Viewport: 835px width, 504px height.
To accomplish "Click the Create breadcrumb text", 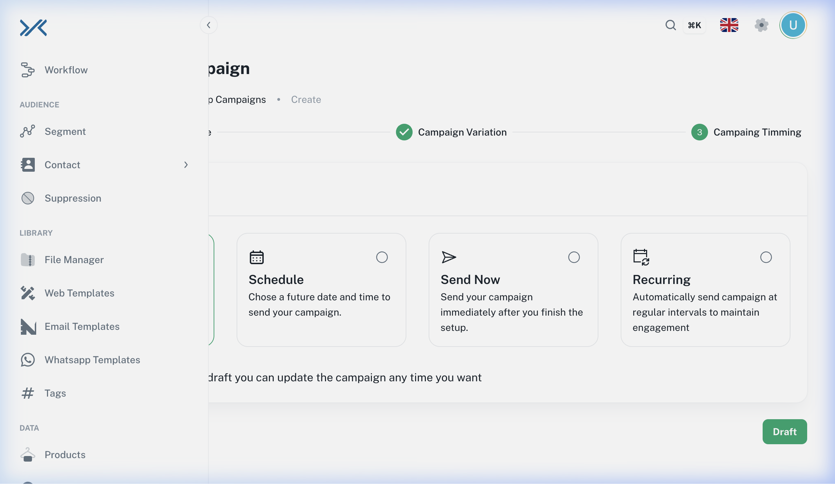I will tap(306, 99).
